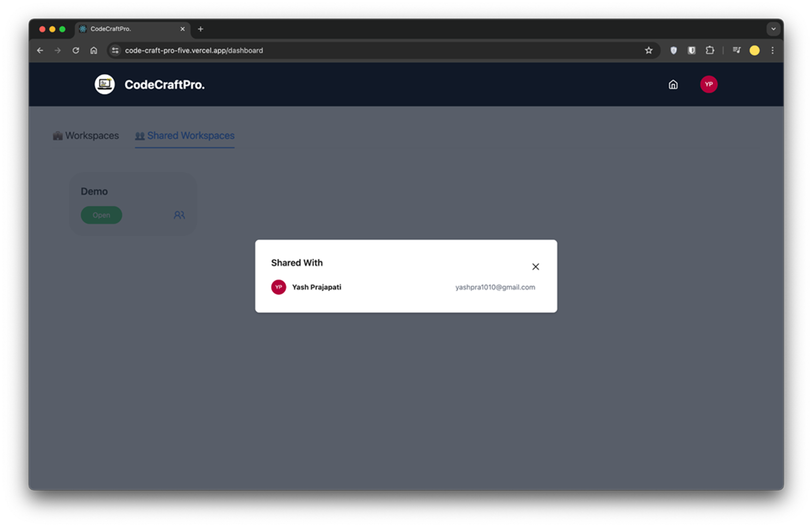812x527 pixels.
Task: Open the Extensions puzzle icon
Action: 710,51
